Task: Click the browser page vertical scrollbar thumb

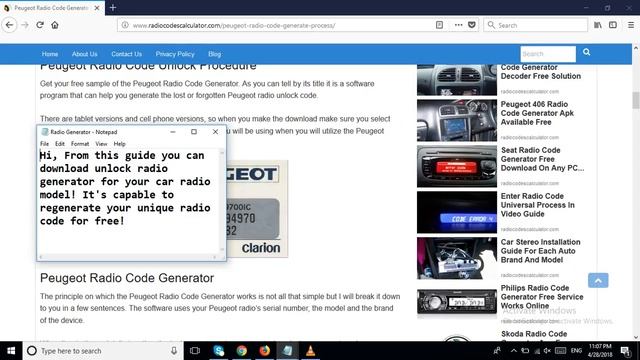Action: pyautogui.click(x=636, y=100)
